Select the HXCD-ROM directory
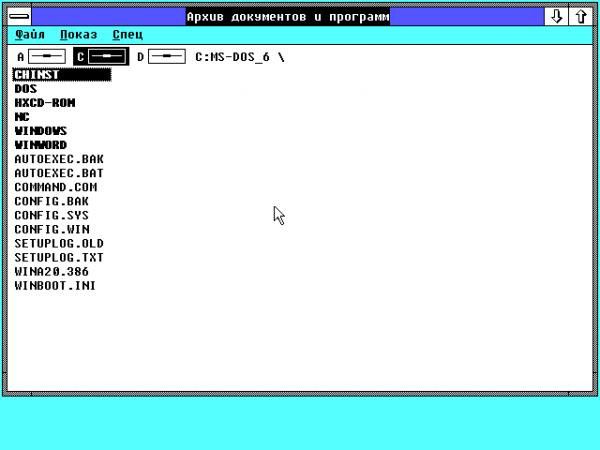 click(45, 102)
